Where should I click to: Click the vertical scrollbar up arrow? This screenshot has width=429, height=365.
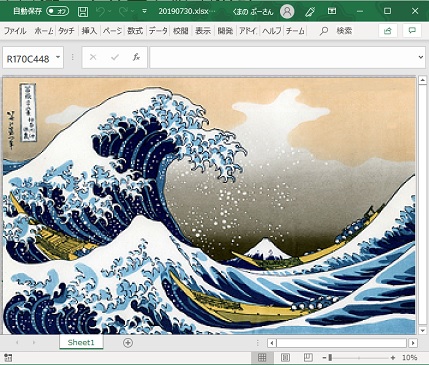pos(422,80)
